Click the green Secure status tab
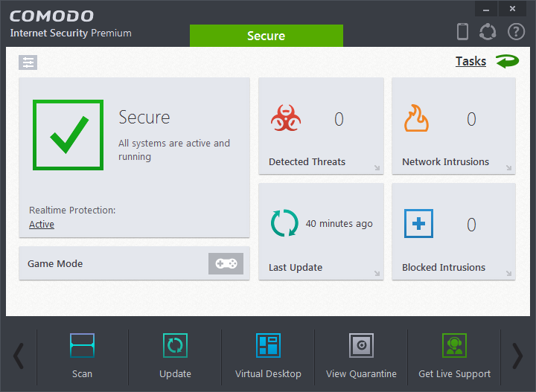Image resolution: width=536 pixels, height=392 pixels. [x=266, y=36]
